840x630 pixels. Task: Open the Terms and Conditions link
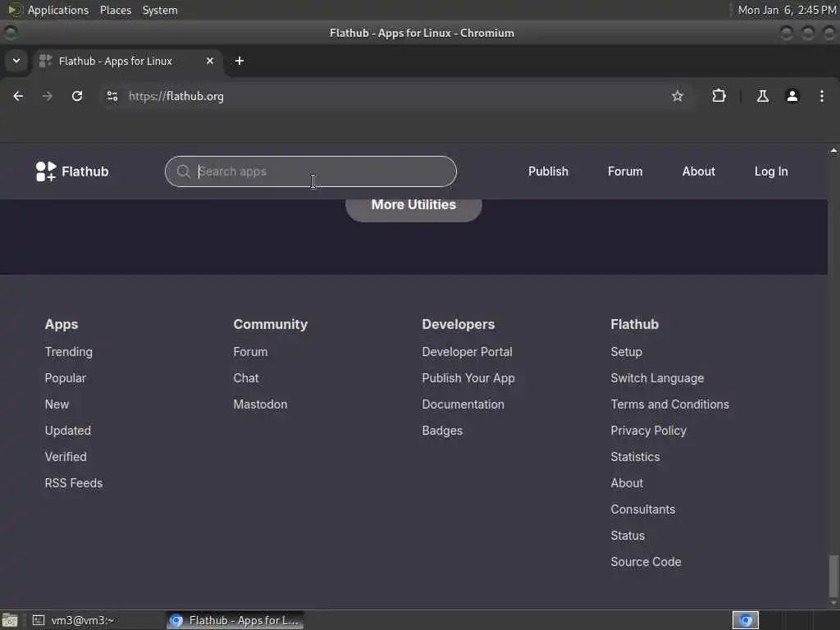pos(669,404)
